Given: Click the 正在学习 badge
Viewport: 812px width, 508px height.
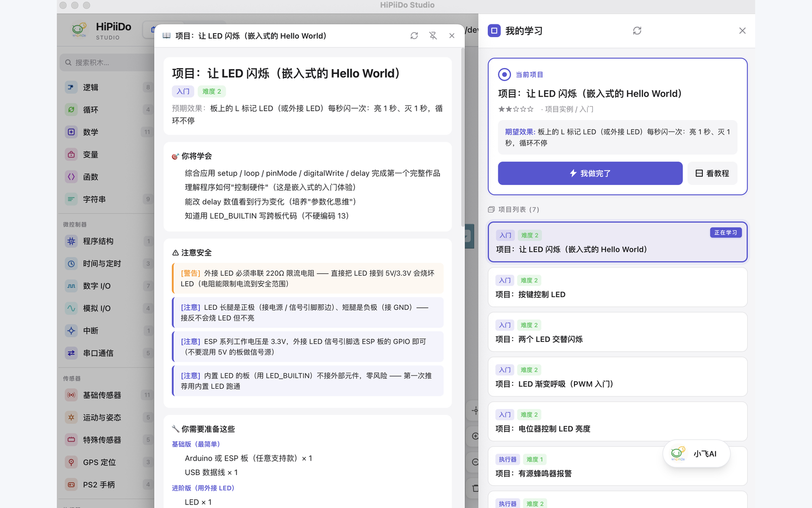Looking at the screenshot, I should [x=726, y=233].
